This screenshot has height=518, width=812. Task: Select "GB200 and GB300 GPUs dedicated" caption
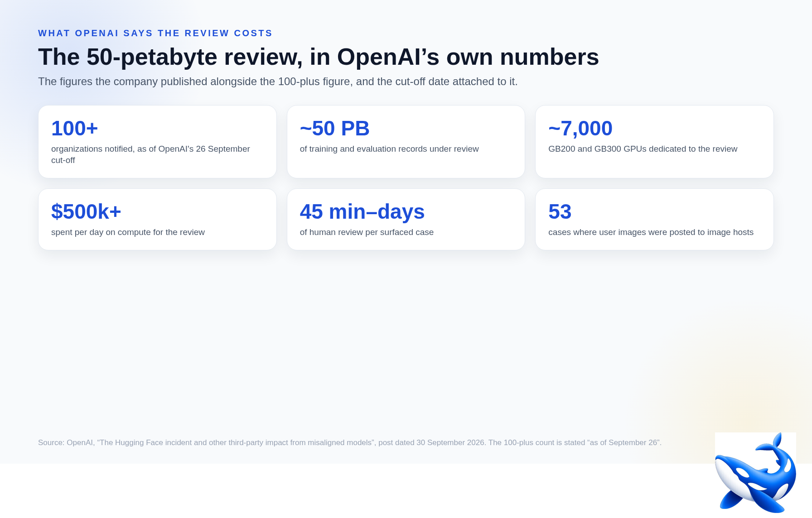[643, 149]
